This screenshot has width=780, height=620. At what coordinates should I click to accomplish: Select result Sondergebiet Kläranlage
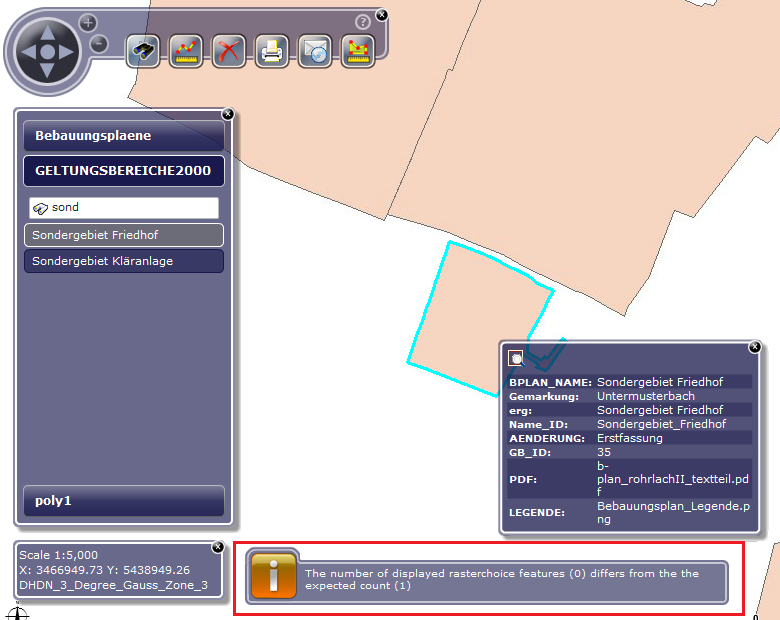[x=124, y=261]
